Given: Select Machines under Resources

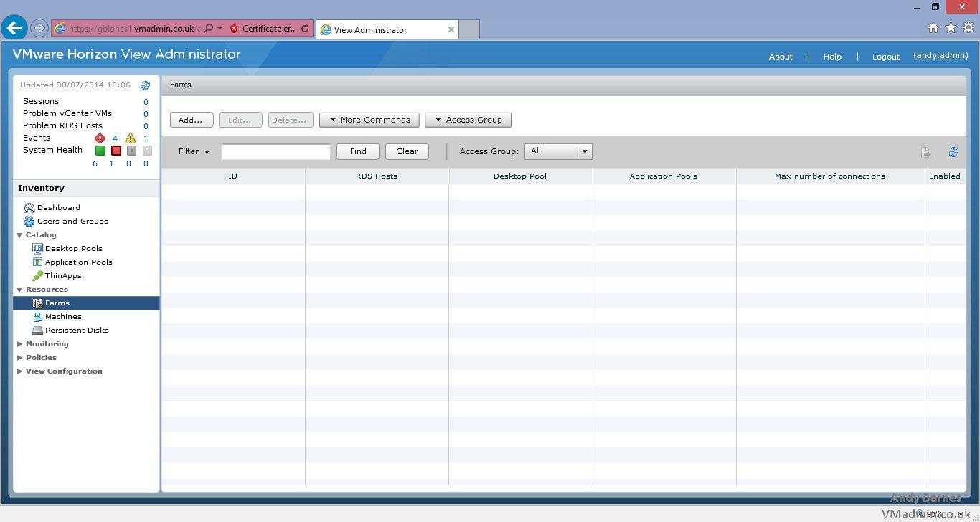Looking at the screenshot, I should coord(63,317).
